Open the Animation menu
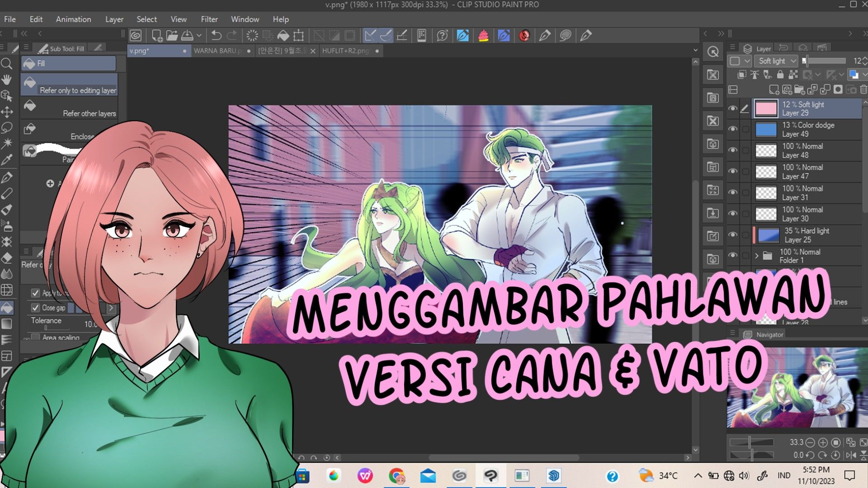 [x=73, y=19]
